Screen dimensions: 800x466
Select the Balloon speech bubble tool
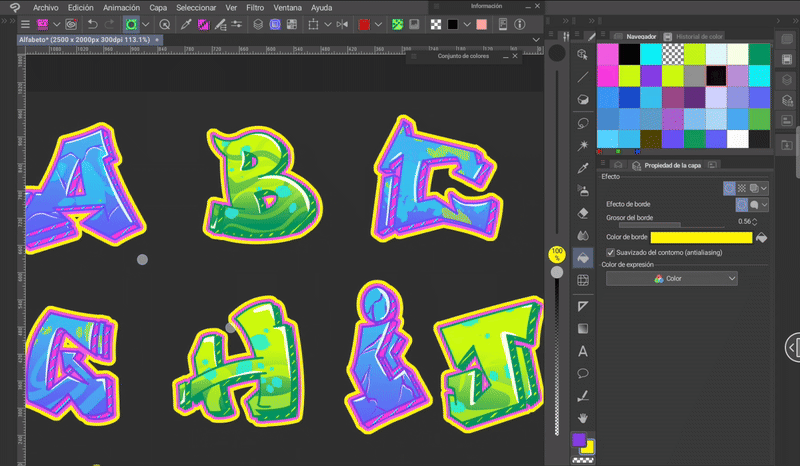pos(583,374)
